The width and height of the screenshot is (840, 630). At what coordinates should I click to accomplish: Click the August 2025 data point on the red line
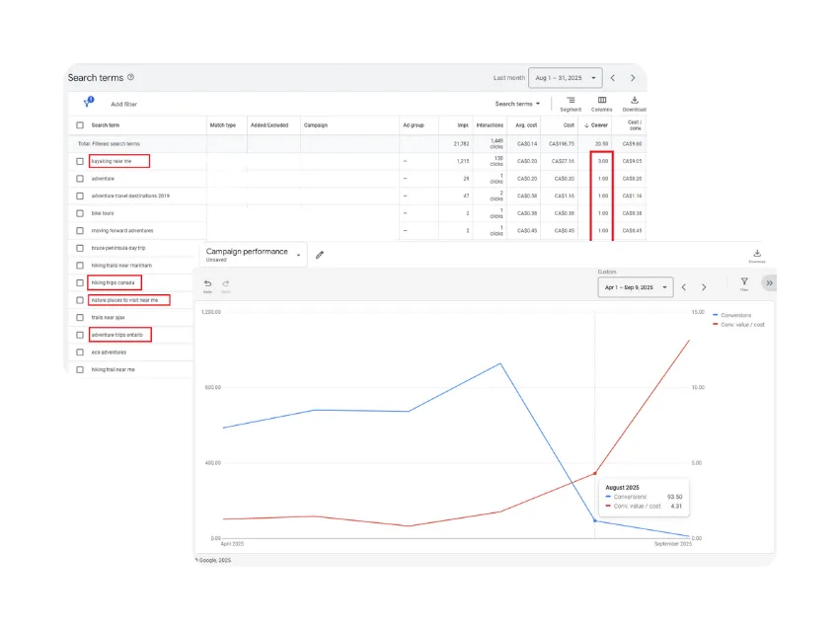pyautogui.click(x=594, y=474)
